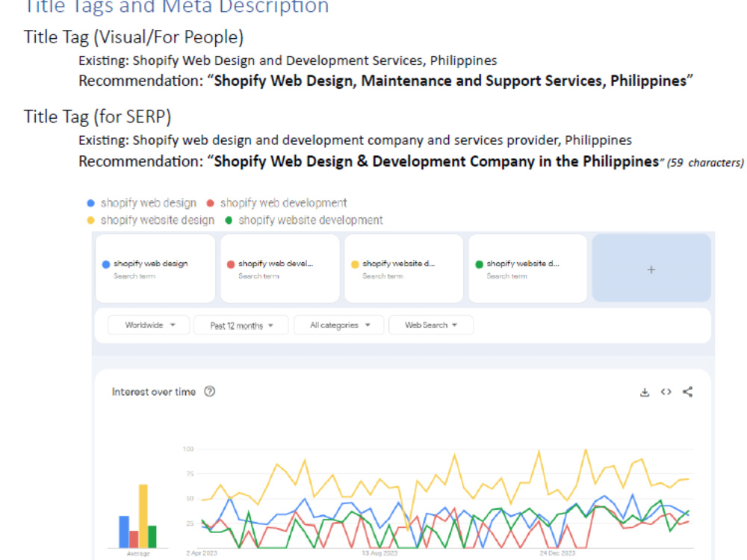Open embed code icon for chart

tap(666, 392)
